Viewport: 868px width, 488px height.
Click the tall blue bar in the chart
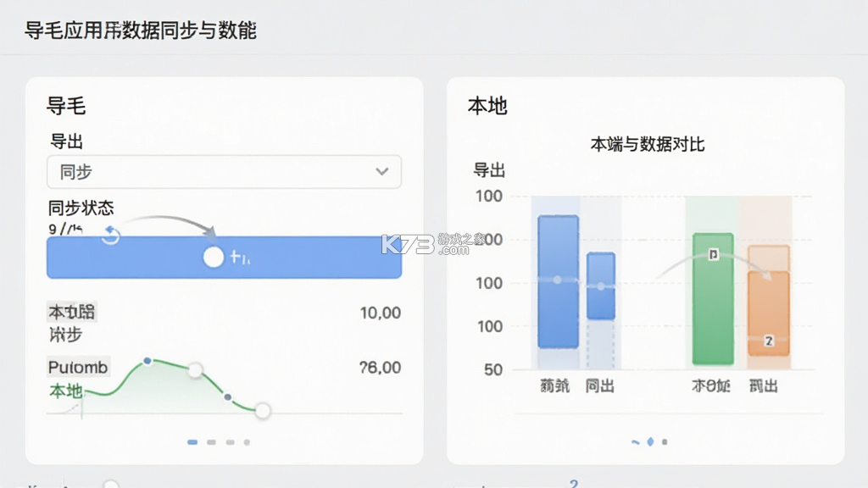tap(559, 281)
